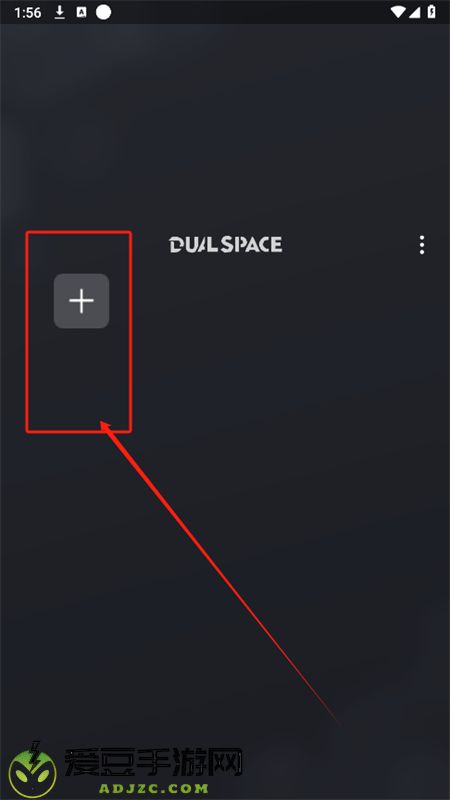This screenshot has width=450, height=800.
Task: Tap the green alien watermark logo
Action: pyautogui.click(x=33, y=769)
